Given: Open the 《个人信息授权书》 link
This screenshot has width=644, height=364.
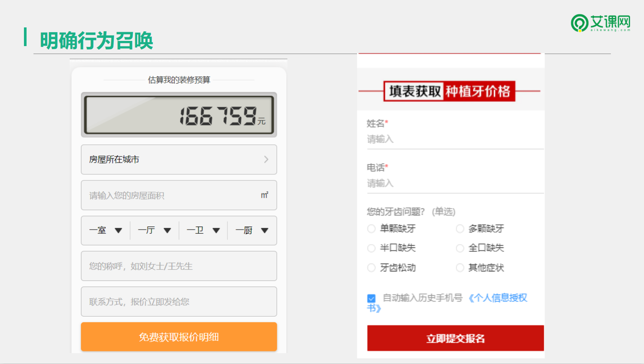Looking at the screenshot, I should (x=498, y=298).
